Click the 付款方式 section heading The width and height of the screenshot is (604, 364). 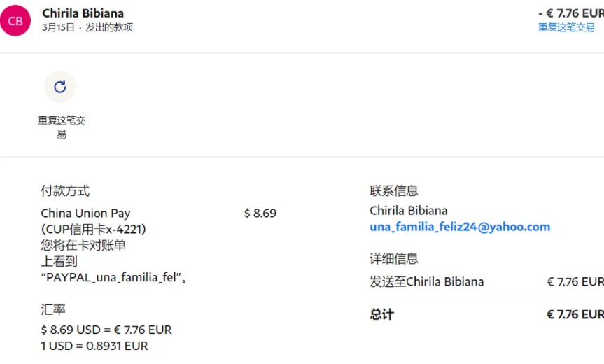click(65, 191)
